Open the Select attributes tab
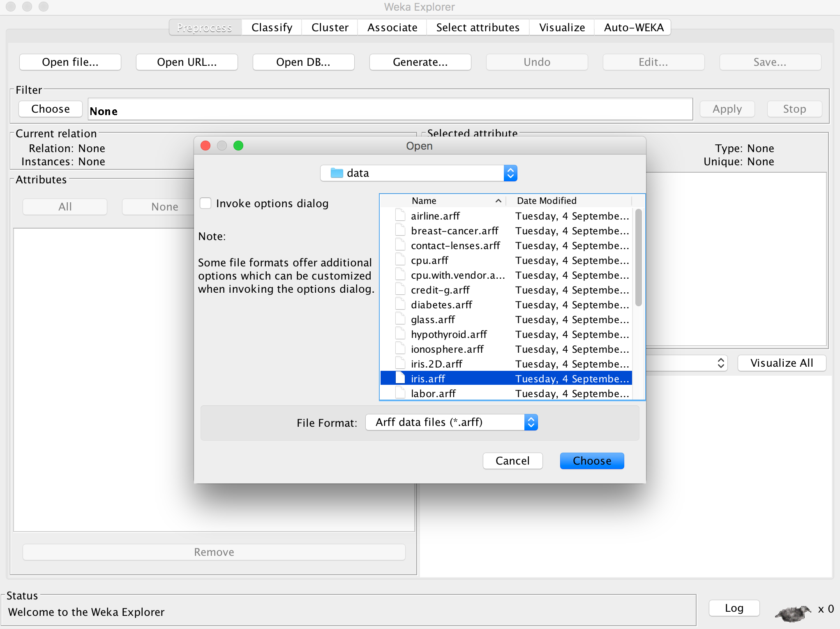This screenshot has width=840, height=629. click(478, 28)
